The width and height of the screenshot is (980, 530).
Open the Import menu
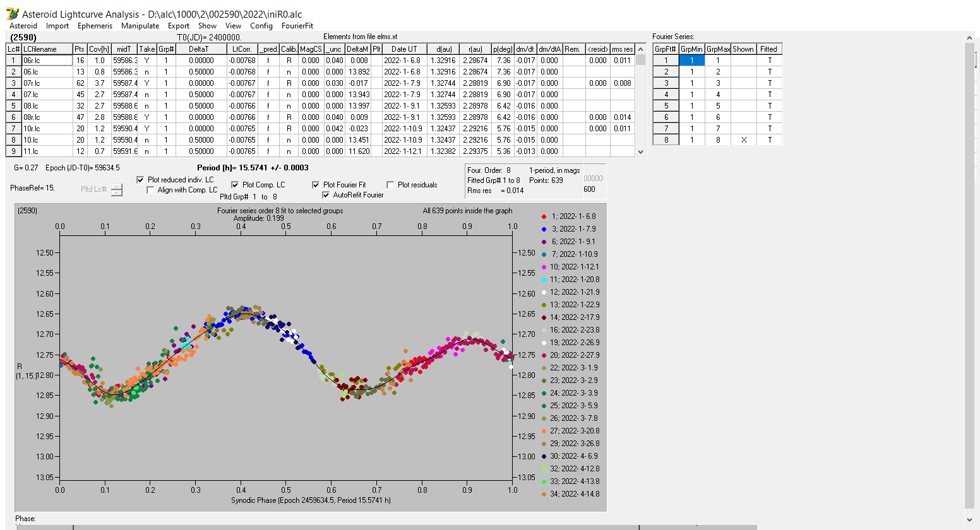point(57,26)
